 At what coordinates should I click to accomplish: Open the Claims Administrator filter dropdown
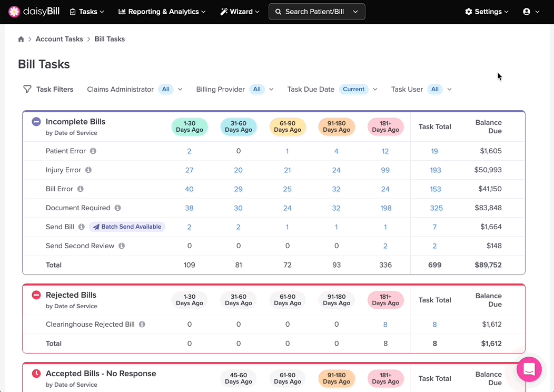180,89
